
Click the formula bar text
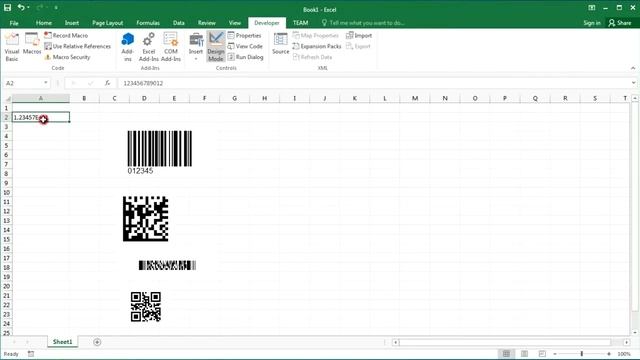(x=143, y=83)
